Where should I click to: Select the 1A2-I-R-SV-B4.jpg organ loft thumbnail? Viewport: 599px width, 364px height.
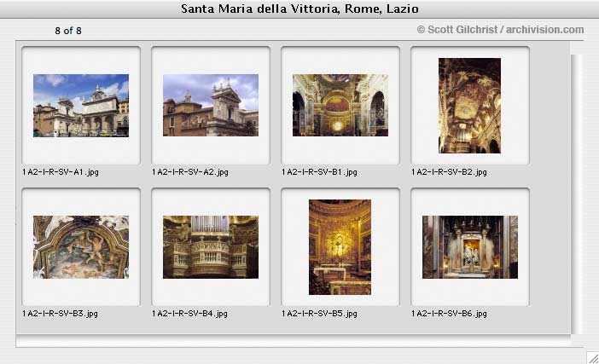(x=211, y=247)
